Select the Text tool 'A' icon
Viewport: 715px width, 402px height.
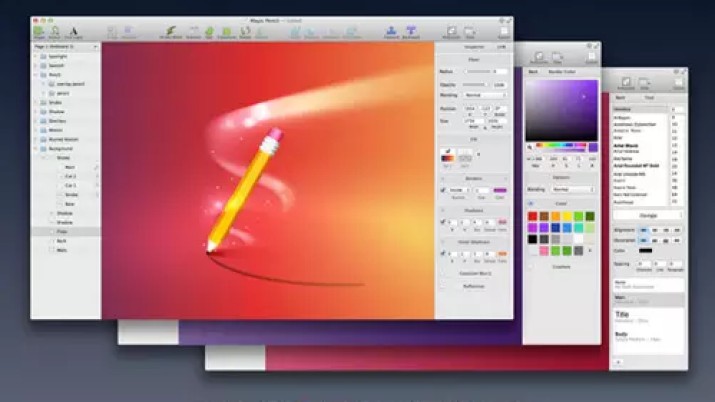[74, 31]
